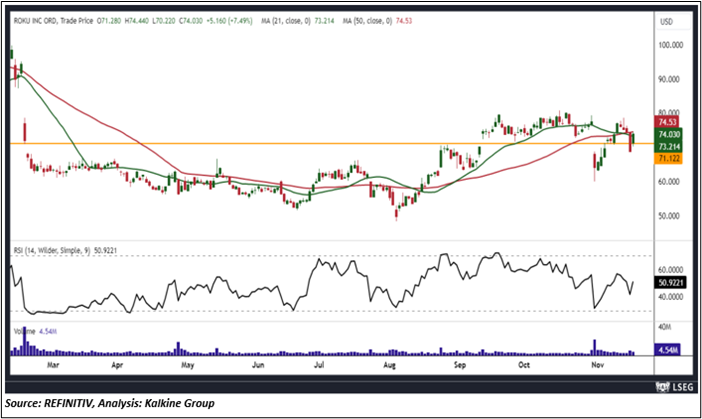Click the blue 4.54M volume tag

(x=668, y=350)
